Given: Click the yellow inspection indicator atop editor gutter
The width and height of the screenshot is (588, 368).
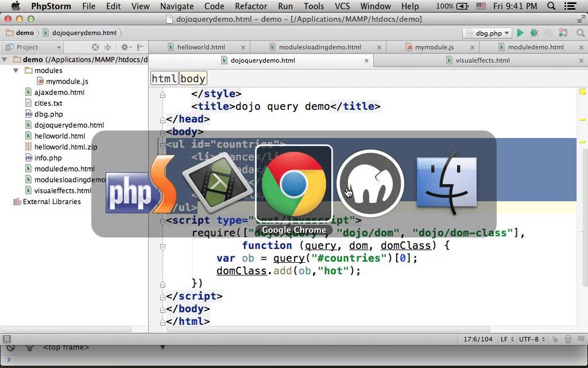Looking at the screenshot, I should click(582, 92).
